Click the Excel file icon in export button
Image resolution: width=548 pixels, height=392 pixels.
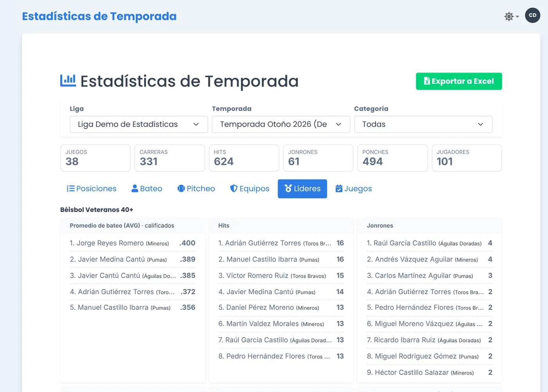[x=427, y=81]
